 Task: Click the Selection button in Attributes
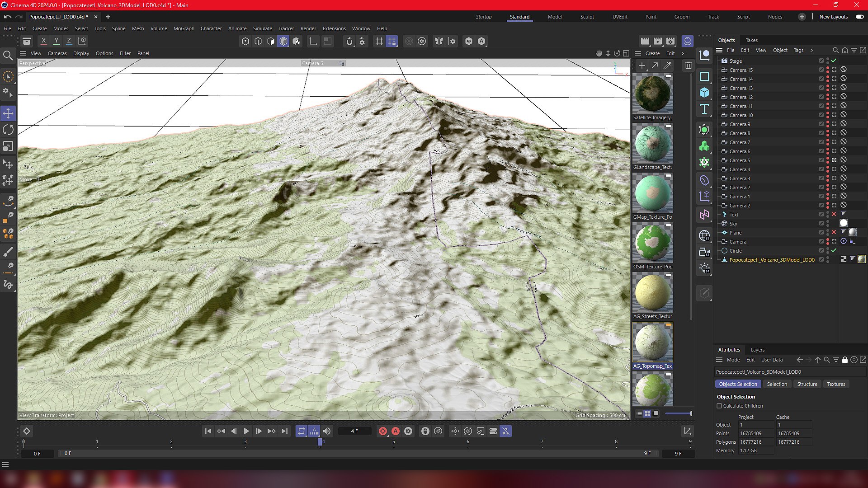pyautogui.click(x=777, y=384)
